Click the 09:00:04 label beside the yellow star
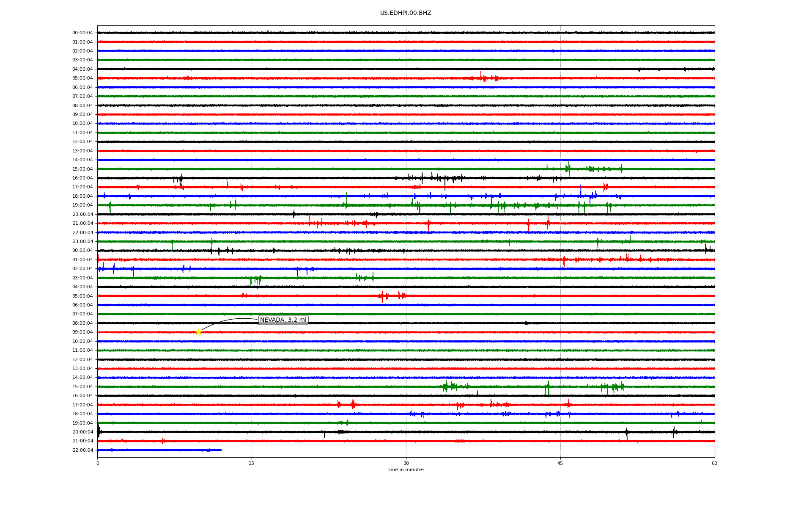 82,332
